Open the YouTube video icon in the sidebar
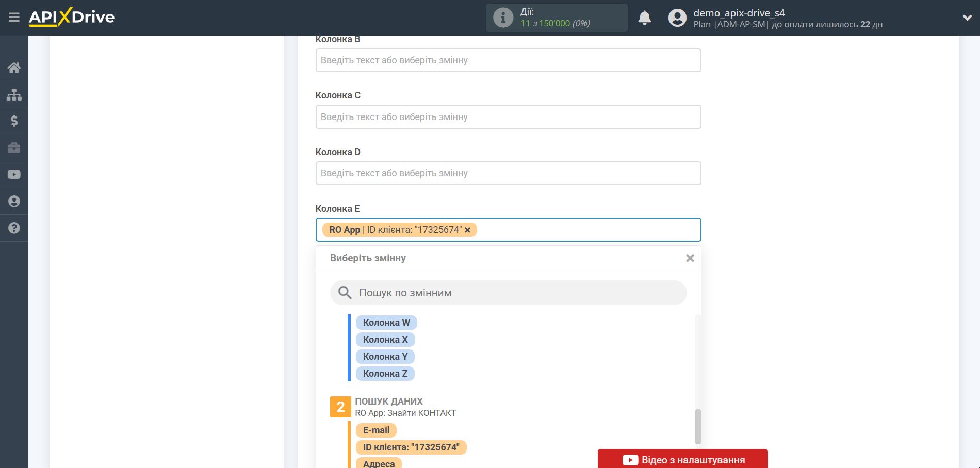Screen dimensions: 980x468 click(14, 175)
